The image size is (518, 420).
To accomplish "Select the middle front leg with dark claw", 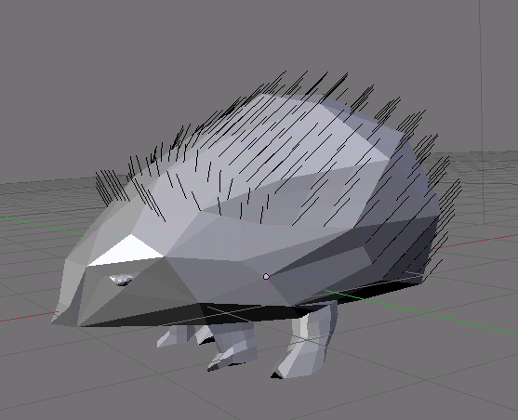I will tap(232, 347).
